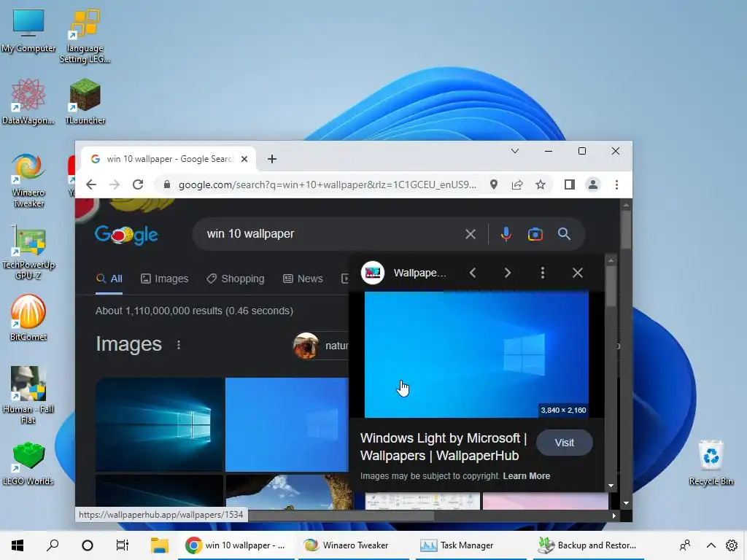Open LEGO Worlds desktop icon

coord(28,463)
